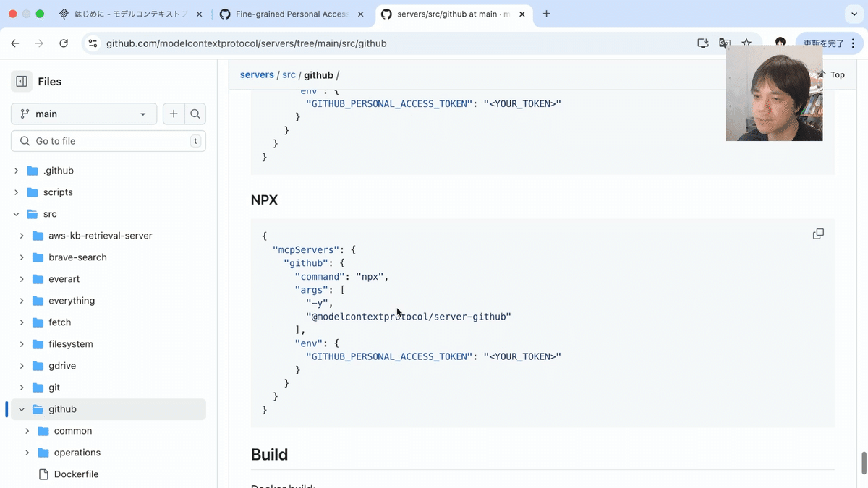Viewport: 868px width, 488px height.
Task: Click the Chrome profile avatar
Action: pos(780,43)
